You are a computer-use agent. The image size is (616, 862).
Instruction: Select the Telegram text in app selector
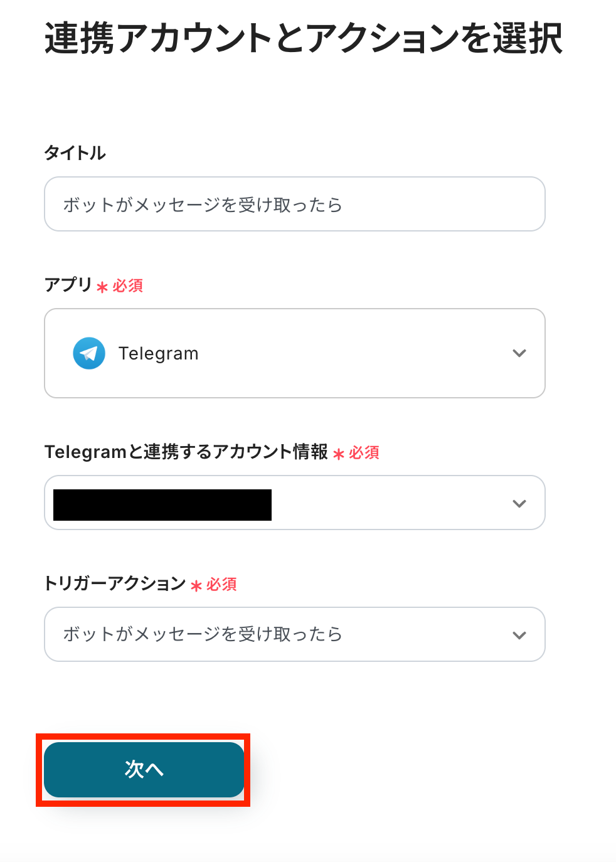pos(159,354)
